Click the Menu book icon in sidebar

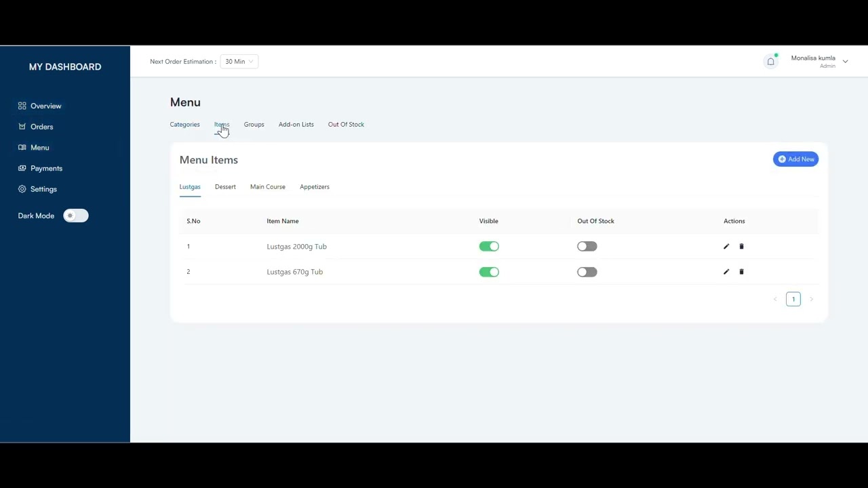[22, 147]
